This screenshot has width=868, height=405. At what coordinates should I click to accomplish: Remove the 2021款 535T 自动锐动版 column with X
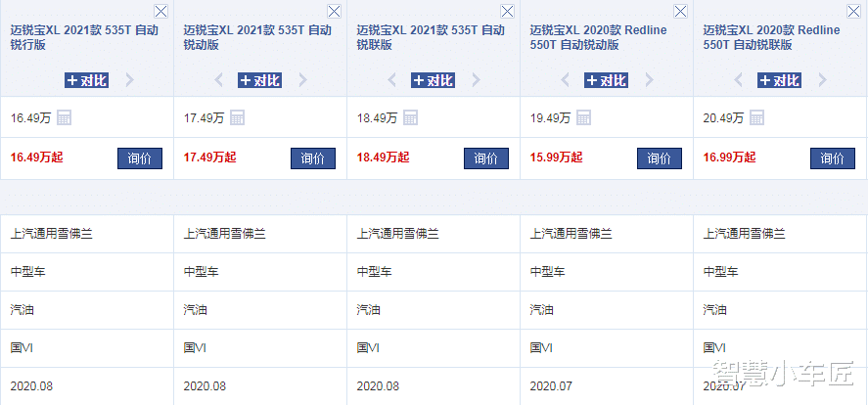pyautogui.click(x=334, y=11)
